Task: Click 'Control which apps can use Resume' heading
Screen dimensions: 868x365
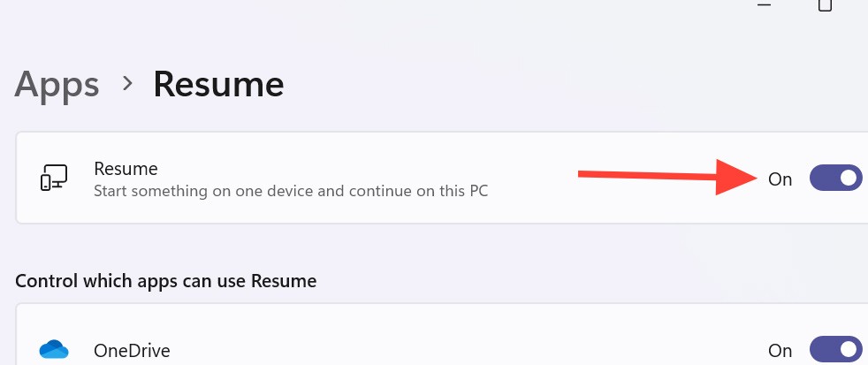Action: pyautogui.click(x=166, y=282)
